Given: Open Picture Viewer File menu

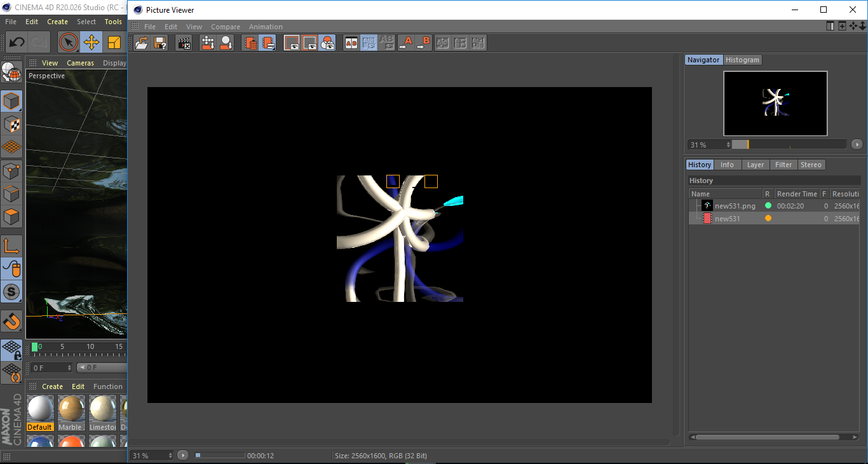Looking at the screenshot, I should tap(150, 27).
